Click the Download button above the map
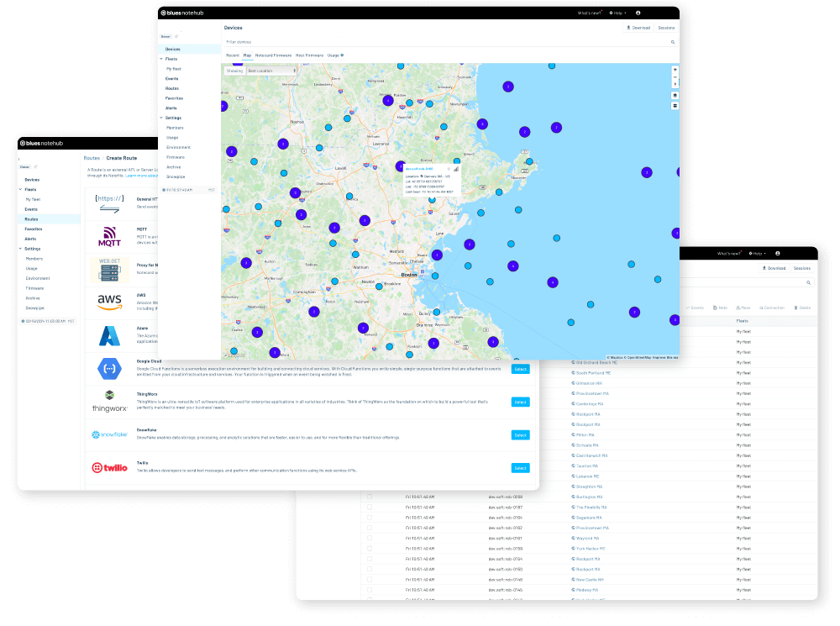The height and width of the screenshot is (626, 840). pos(638,28)
